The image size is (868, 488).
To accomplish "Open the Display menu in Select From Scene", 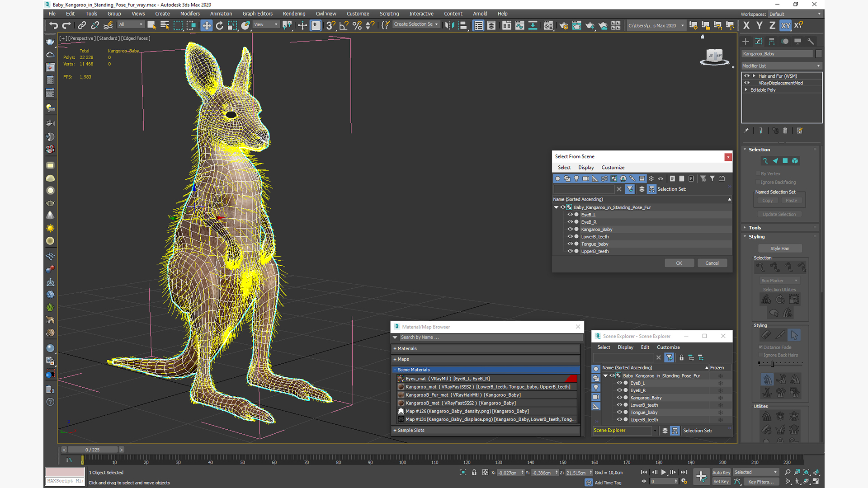I will pyautogui.click(x=585, y=168).
